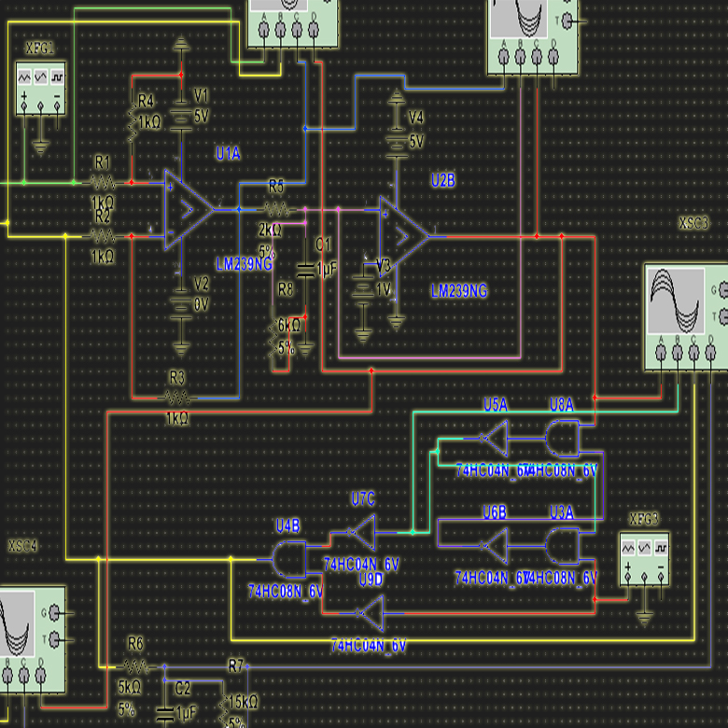Select the U6B inverter symbol
Viewport: 728px width, 728px height.
click(x=493, y=544)
